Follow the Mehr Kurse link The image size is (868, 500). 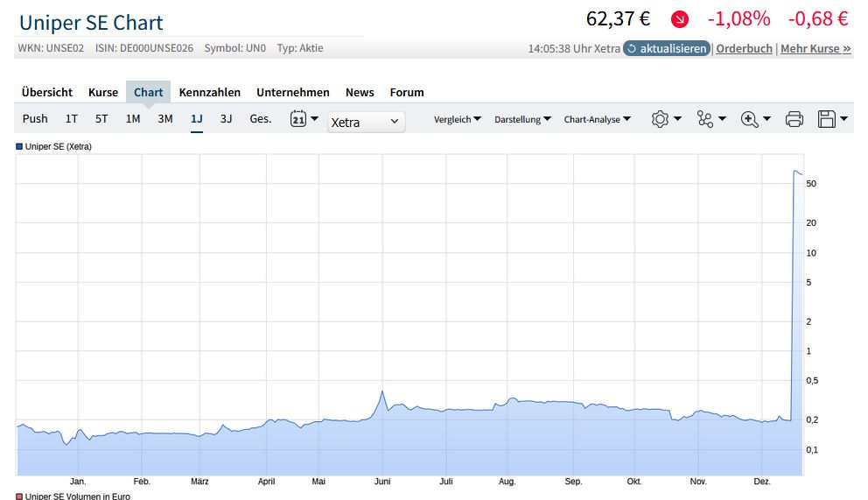pos(815,49)
